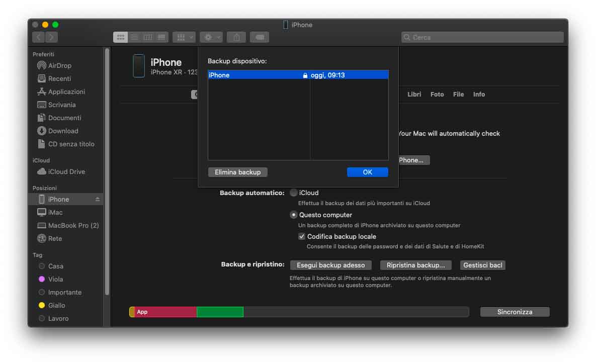The height and width of the screenshot is (364, 596).
Task: Click the Sincronizza button
Action: (515, 312)
